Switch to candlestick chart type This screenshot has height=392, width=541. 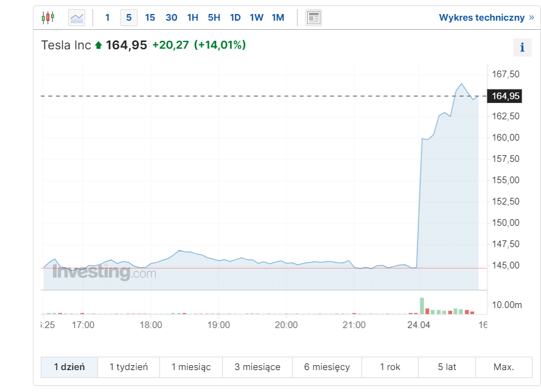pyautogui.click(x=48, y=17)
